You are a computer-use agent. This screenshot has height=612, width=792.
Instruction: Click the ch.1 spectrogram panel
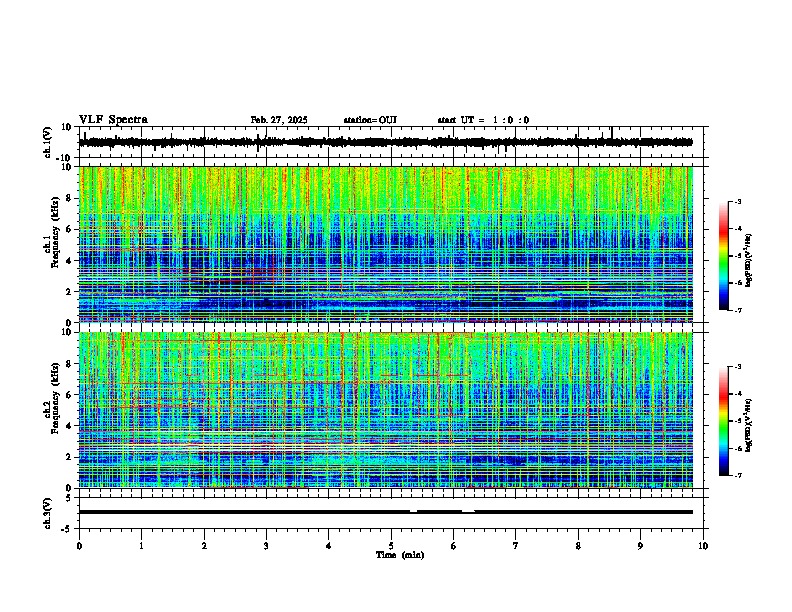tap(386, 244)
